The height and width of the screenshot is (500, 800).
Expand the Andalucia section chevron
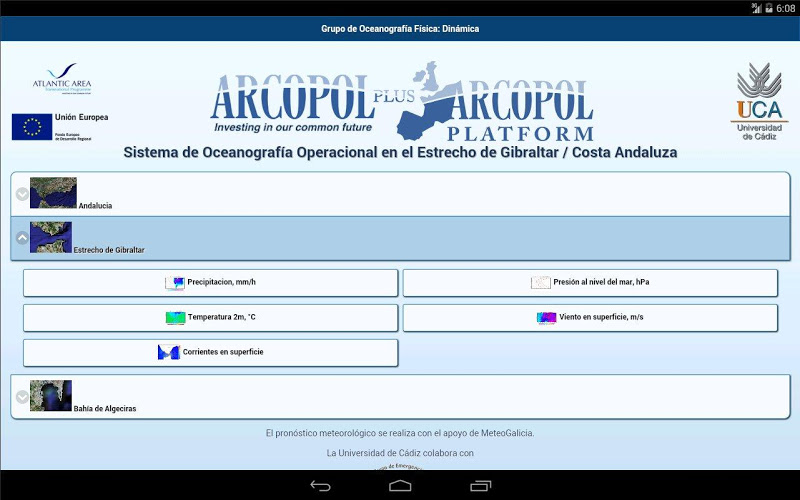tap(22, 194)
